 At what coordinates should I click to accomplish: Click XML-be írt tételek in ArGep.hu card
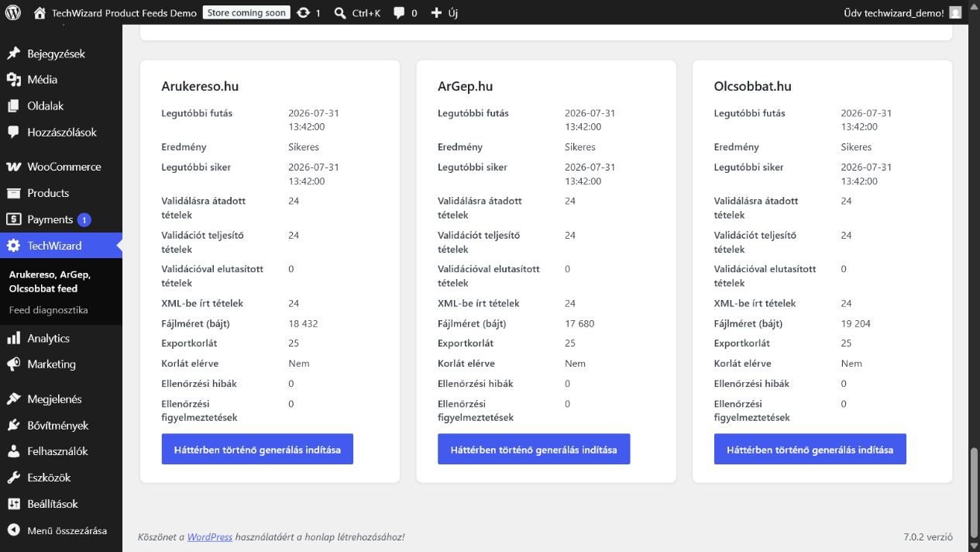pos(478,303)
